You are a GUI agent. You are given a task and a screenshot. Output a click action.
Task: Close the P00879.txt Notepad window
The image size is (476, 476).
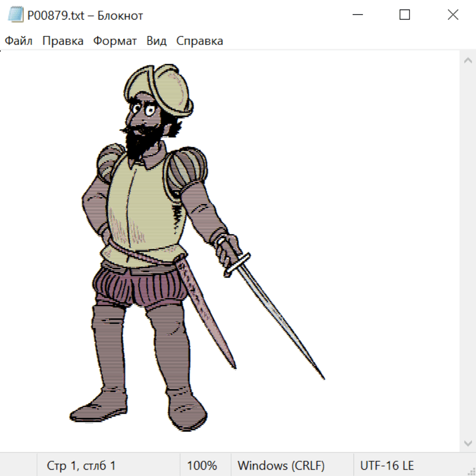453,15
